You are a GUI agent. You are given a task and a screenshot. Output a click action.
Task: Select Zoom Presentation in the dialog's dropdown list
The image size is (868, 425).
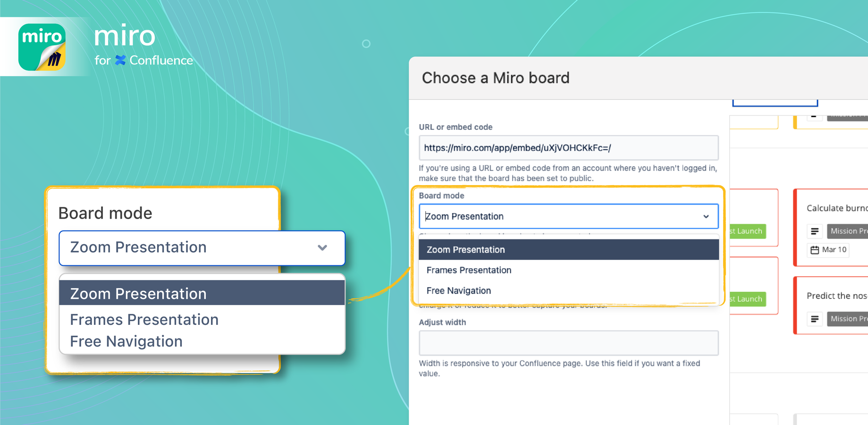coord(569,249)
